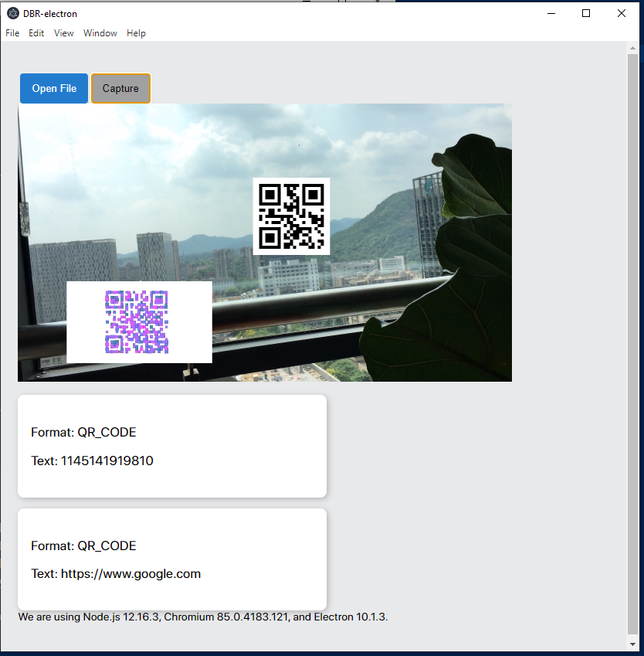Open the Help menu

pos(136,33)
